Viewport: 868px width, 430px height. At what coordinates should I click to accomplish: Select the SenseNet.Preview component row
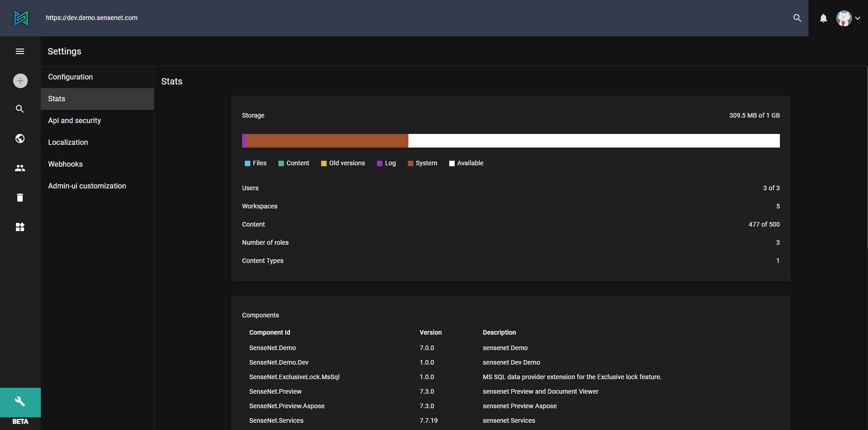click(x=511, y=391)
